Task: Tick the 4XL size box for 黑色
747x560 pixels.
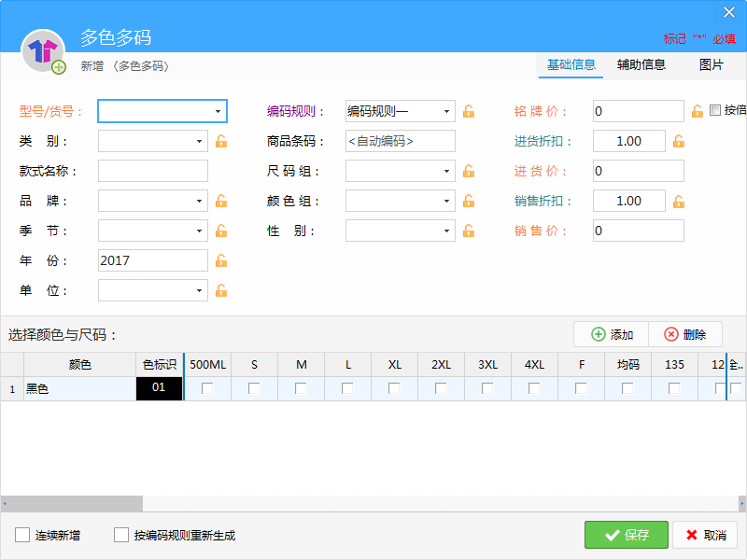Action: (x=534, y=388)
